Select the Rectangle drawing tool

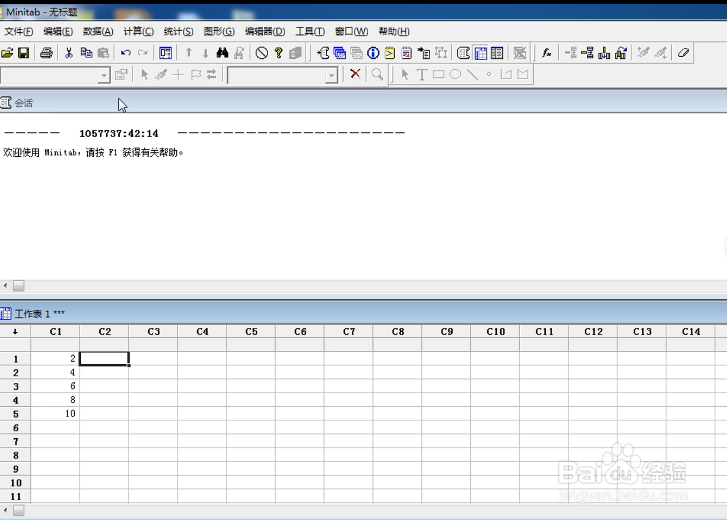pos(438,74)
